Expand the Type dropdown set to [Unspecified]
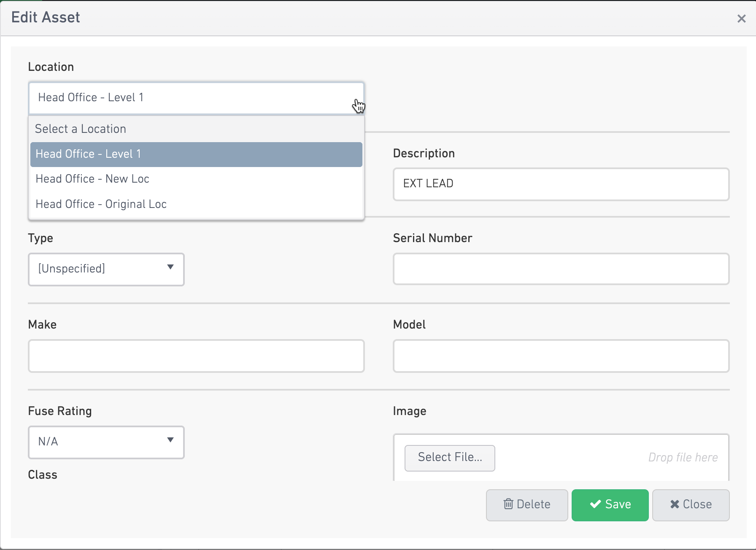The width and height of the screenshot is (756, 550). (x=106, y=269)
